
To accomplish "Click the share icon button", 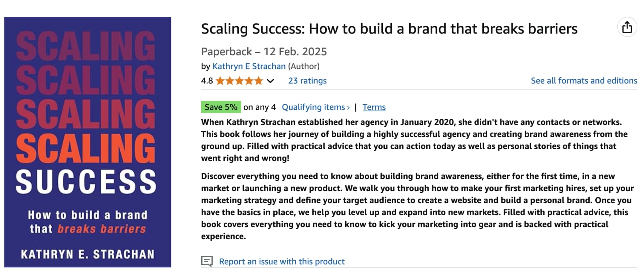I will (x=627, y=27).
